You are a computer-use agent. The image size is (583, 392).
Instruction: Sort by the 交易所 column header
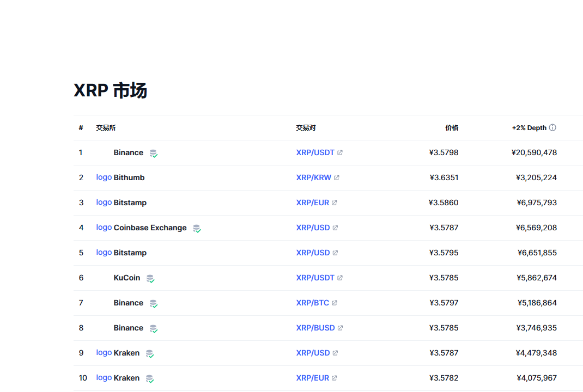pos(106,128)
